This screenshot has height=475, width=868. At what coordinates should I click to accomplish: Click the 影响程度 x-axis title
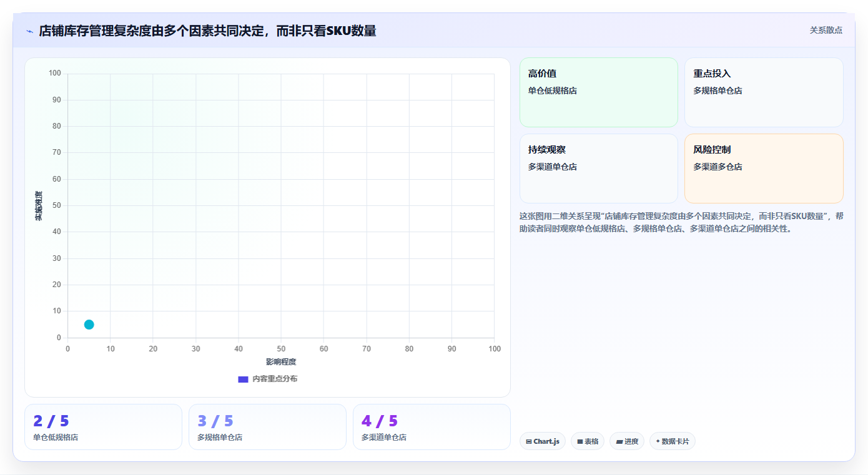point(281,362)
